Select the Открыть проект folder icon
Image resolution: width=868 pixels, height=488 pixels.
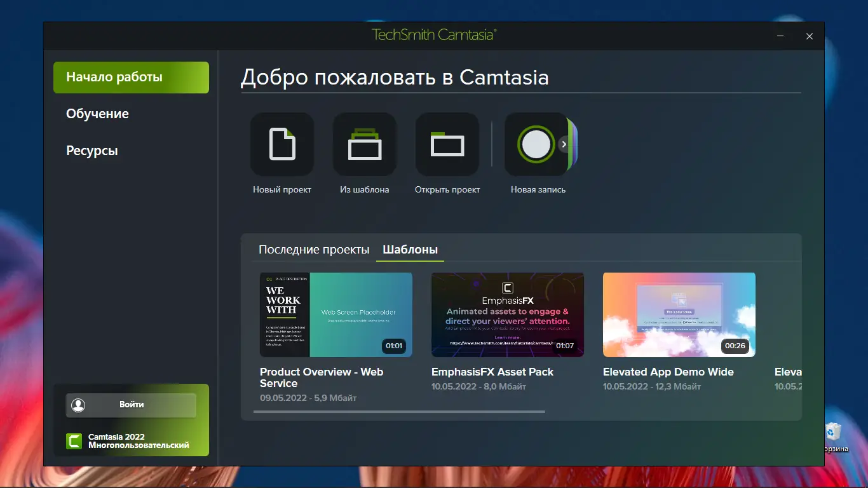tap(447, 144)
